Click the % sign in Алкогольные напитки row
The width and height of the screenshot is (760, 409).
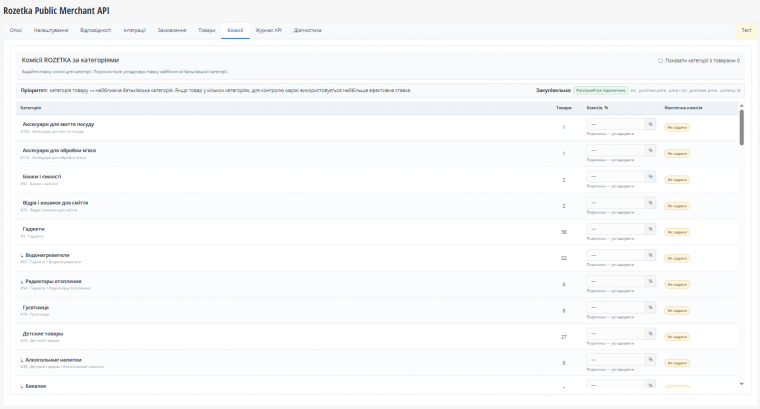click(x=650, y=360)
